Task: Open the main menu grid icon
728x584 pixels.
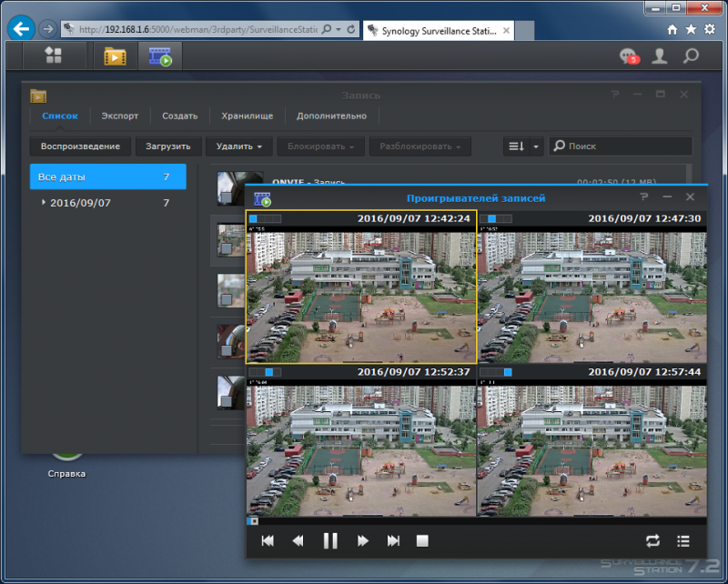Action: [54, 55]
